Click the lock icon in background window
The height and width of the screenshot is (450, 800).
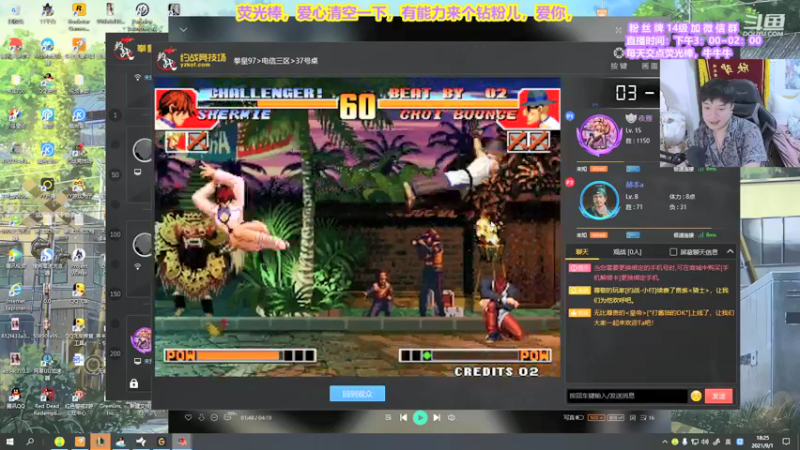pos(134,383)
